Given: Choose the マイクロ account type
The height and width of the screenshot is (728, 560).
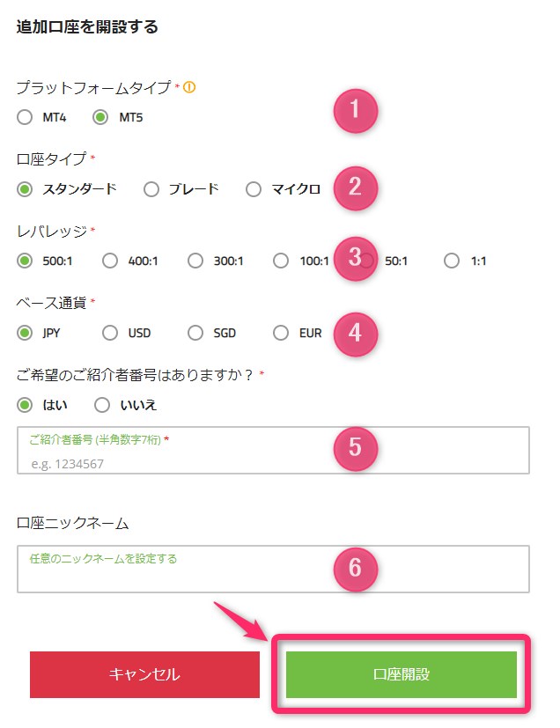Looking at the screenshot, I should click(x=254, y=188).
